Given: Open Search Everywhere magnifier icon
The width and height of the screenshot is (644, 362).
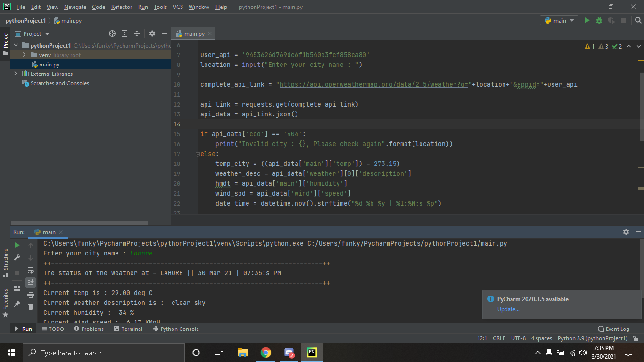Looking at the screenshot, I should (x=638, y=20).
